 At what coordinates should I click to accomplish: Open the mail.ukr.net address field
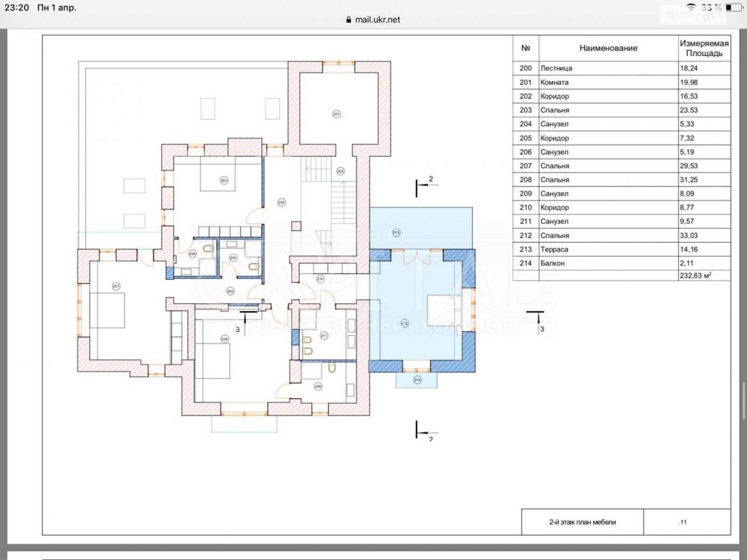(377, 20)
